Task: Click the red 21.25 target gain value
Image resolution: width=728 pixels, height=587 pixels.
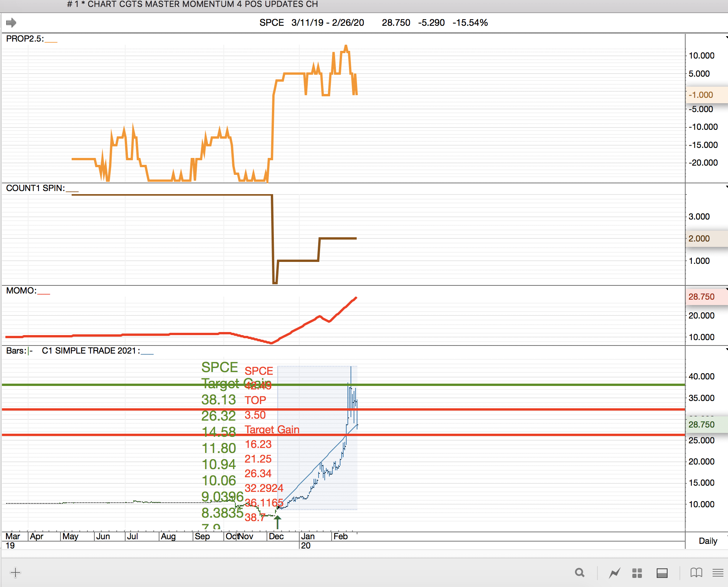Action: (x=258, y=459)
